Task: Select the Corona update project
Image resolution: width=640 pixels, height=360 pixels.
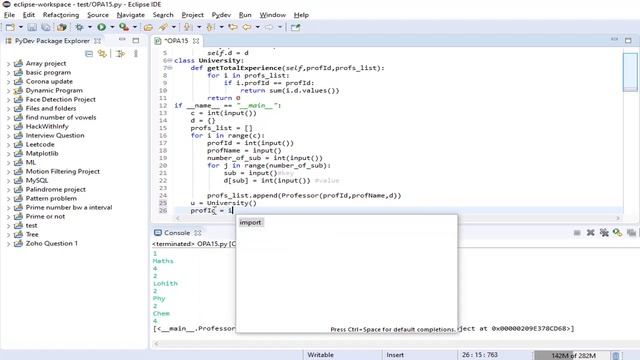Action: pyautogui.click(x=49, y=82)
